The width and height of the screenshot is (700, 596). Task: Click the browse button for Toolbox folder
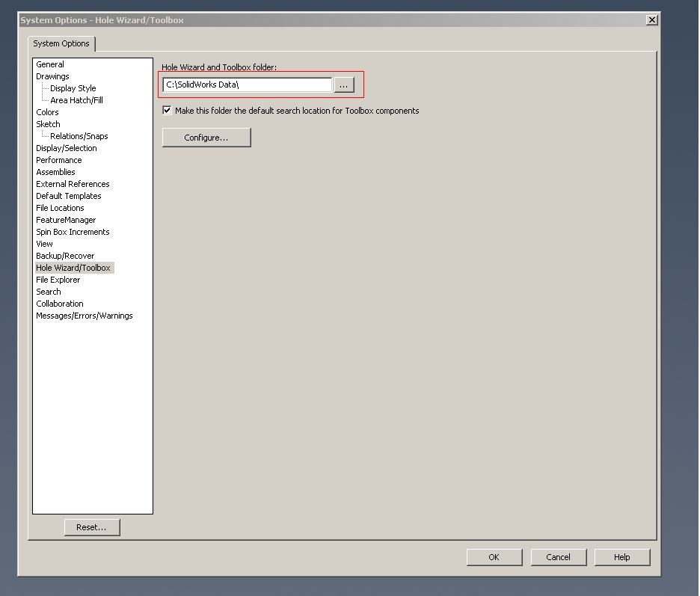point(344,85)
